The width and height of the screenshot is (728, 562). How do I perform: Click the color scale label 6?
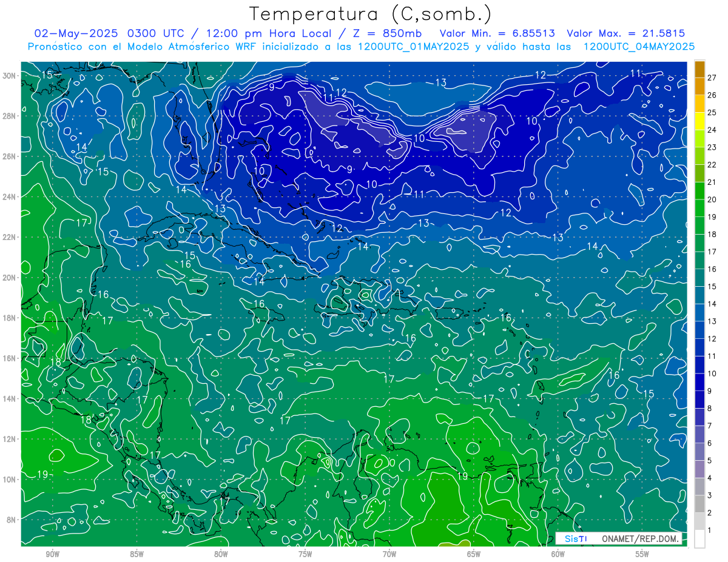[x=710, y=443]
